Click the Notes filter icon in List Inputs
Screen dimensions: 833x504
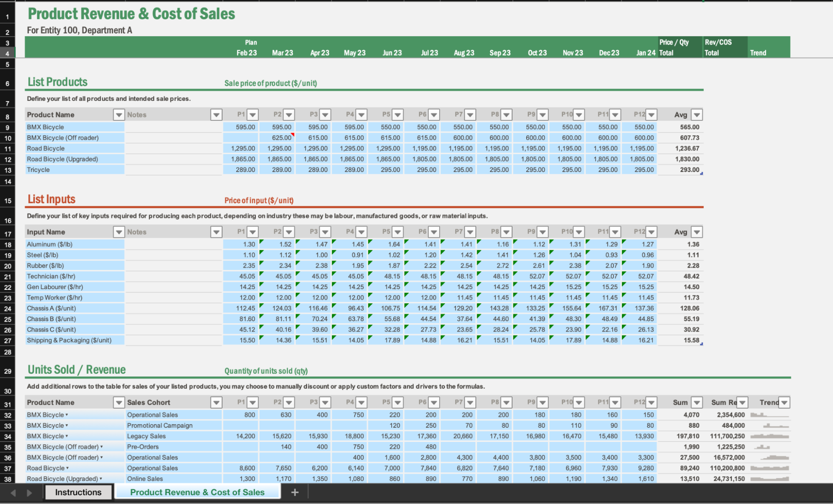click(216, 232)
